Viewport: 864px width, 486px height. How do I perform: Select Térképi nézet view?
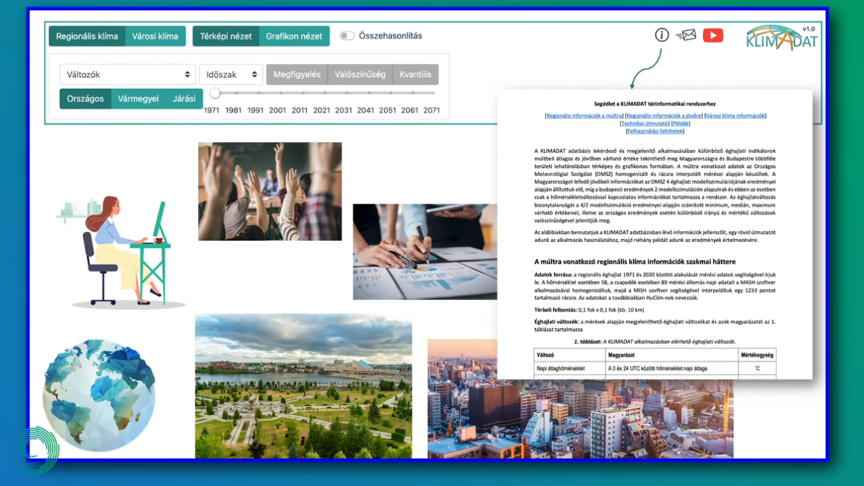coord(226,36)
